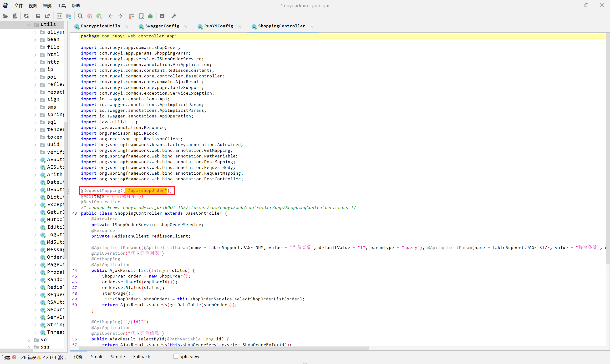Viewport: 610px width, 364px height.
Task: Open debugger green bug icon
Action: pyautogui.click(x=150, y=16)
